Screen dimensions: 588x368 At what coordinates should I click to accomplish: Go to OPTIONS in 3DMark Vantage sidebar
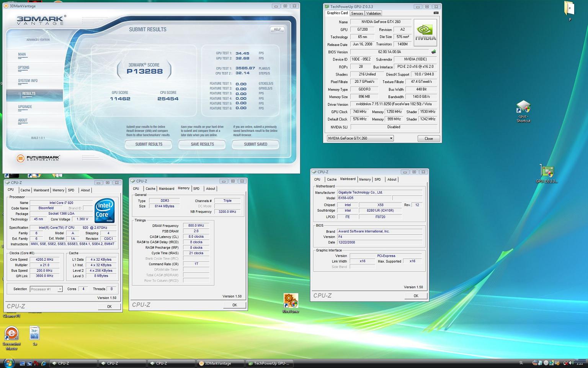tap(23, 67)
